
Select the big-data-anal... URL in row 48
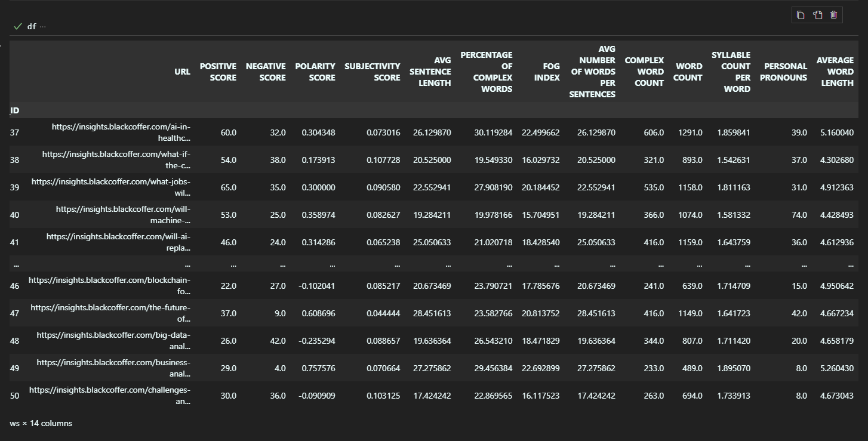coord(113,341)
